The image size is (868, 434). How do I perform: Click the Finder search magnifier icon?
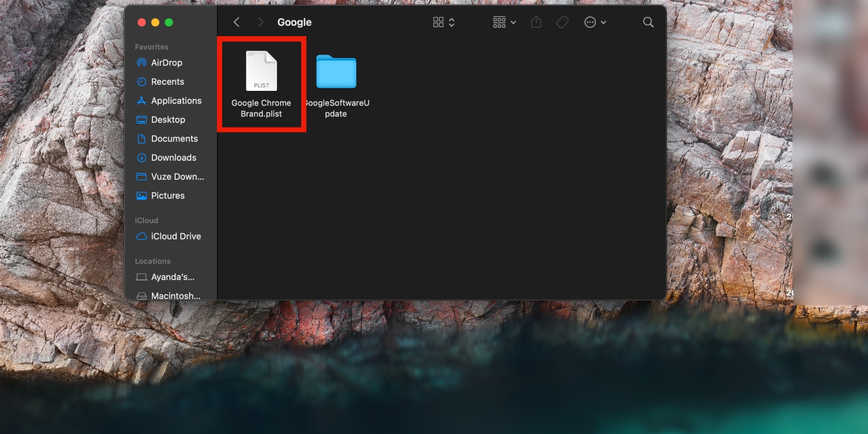click(648, 22)
